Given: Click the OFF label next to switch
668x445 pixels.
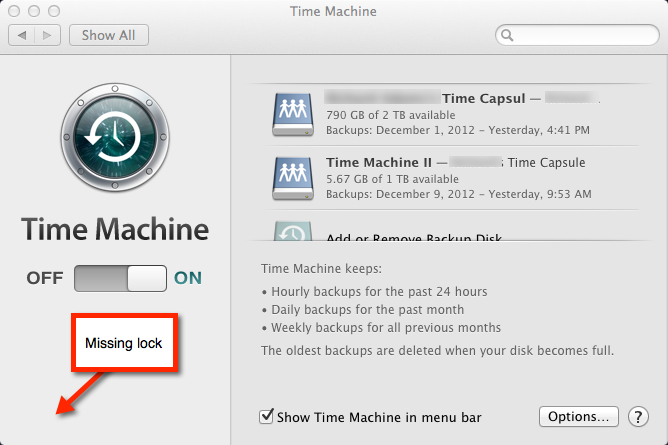Looking at the screenshot, I should click(x=45, y=278).
